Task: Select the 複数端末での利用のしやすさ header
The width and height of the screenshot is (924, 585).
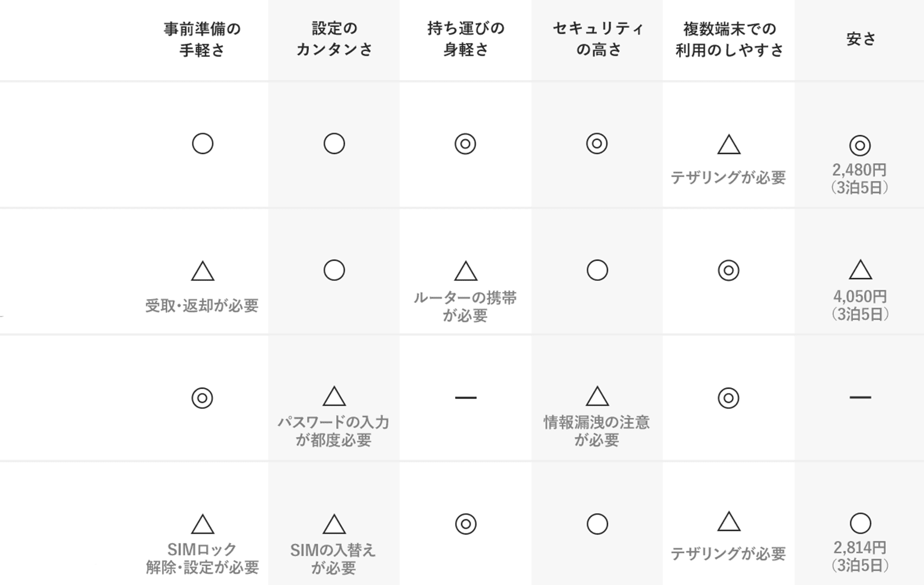Action: [729, 39]
